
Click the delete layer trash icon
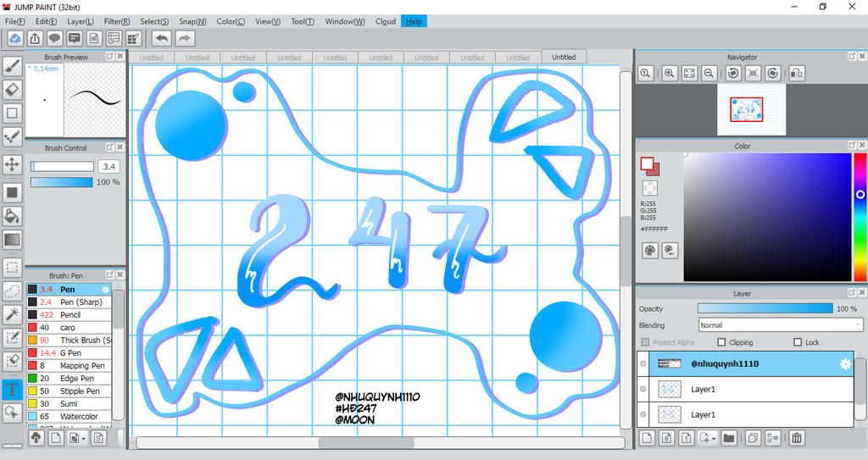797,438
